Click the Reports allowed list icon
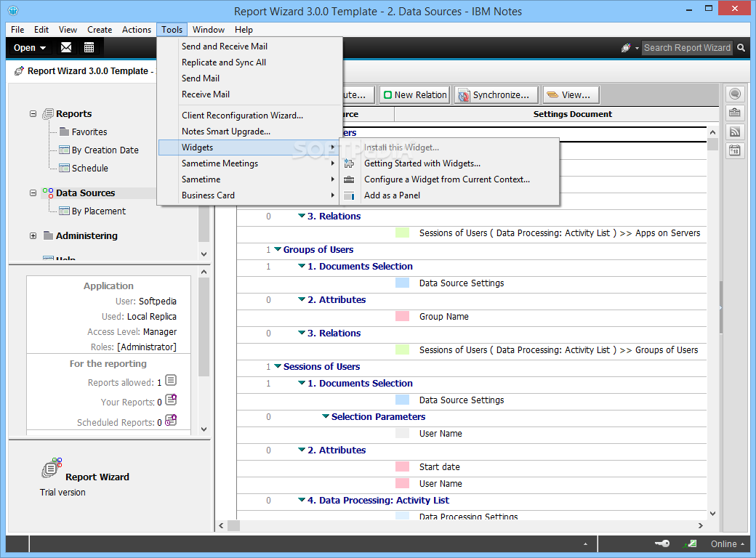The height and width of the screenshot is (558, 756). [x=171, y=381]
